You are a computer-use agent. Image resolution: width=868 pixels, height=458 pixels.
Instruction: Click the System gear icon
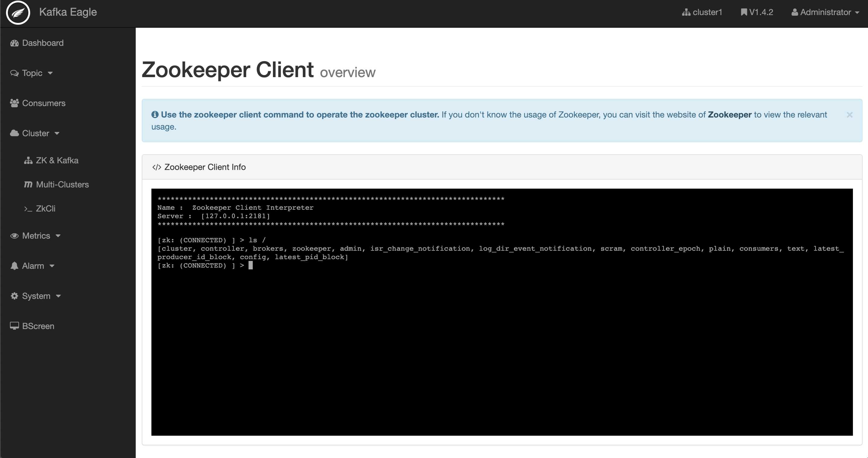tap(14, 296)
